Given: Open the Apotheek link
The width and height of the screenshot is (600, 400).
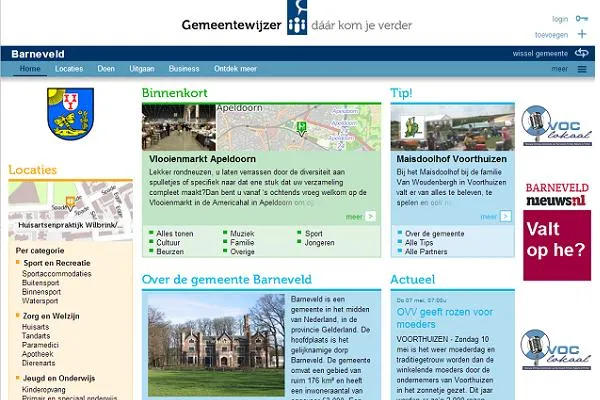Looking at the screenshot, I should tap(38, 354).
